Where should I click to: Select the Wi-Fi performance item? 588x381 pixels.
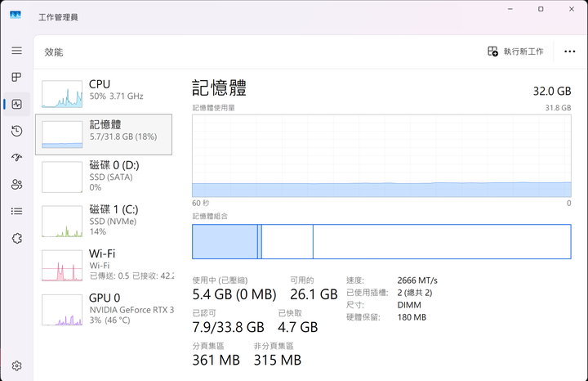click(104, 265)
